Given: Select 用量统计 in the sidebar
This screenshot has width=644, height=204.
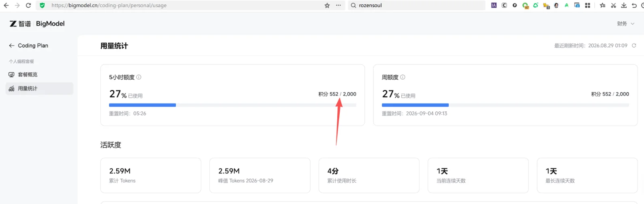Looking at the screenshot, I should coord(39,89).
